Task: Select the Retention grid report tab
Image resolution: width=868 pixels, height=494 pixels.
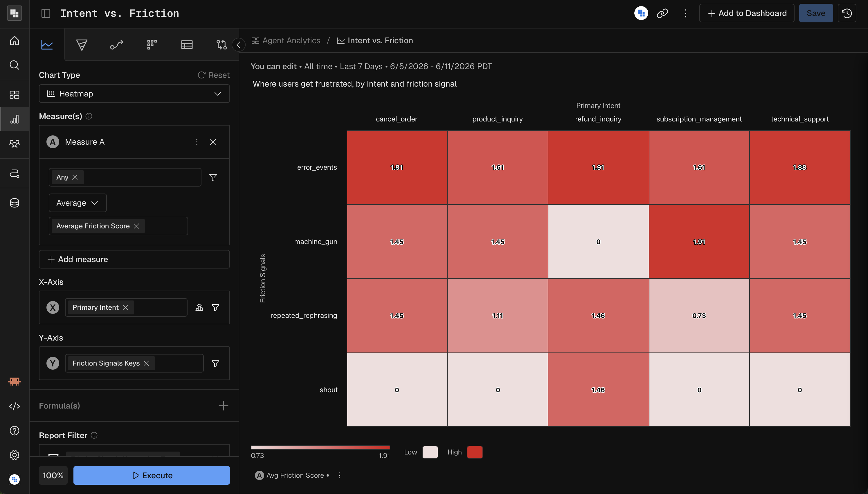Action: pyautogui.click(x=152, y=44)
